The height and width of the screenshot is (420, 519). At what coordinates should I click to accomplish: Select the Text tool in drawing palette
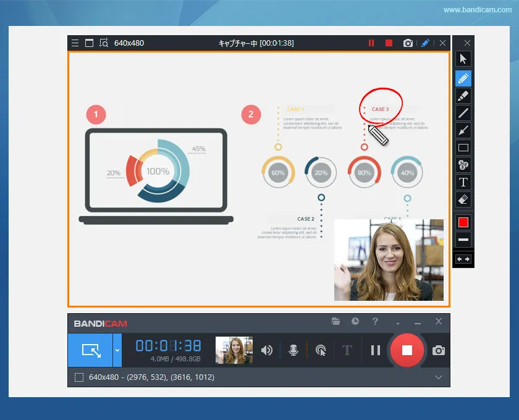coord(463,182)
